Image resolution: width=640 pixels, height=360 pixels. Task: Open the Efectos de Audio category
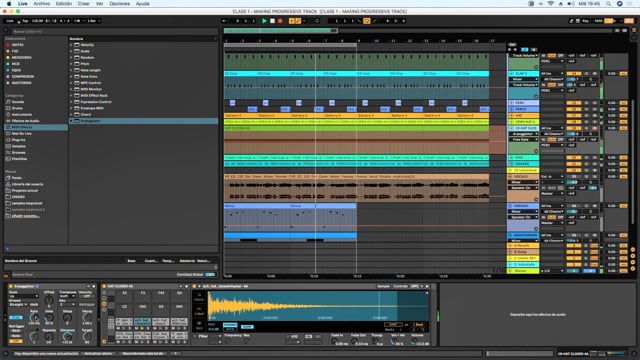pos(25,121)
